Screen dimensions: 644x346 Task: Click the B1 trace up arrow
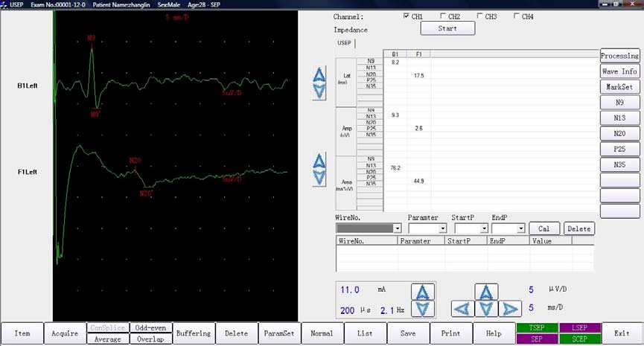319,74
